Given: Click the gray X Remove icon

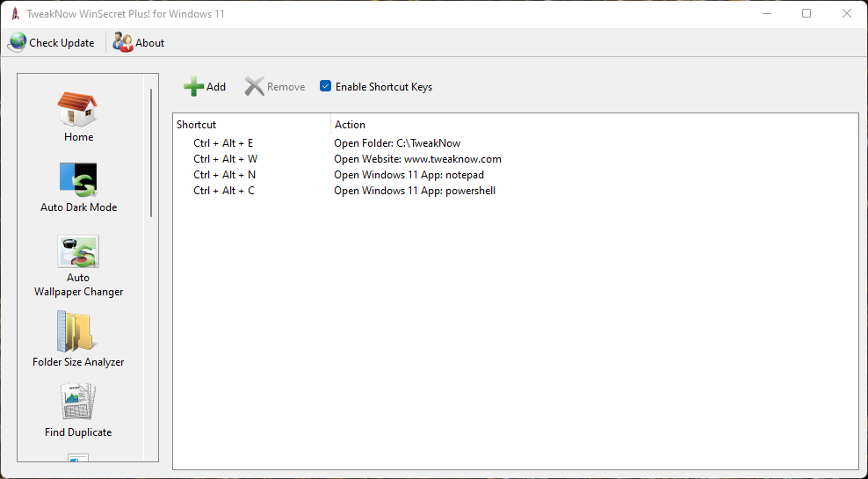Looking at the screenshot, I should (255, 86).
